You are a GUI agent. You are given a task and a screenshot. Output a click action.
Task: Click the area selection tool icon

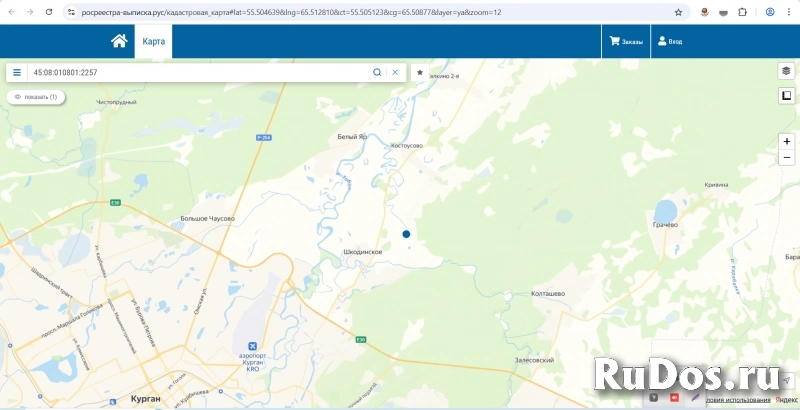coord(786,96)
